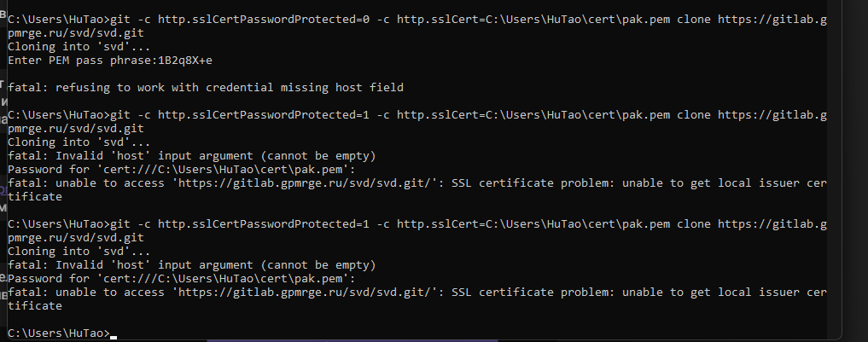This screenshot has height=342, width=868.
Task: Select the 'refusing to work with credential' error line
Action: tap(206, 88)
